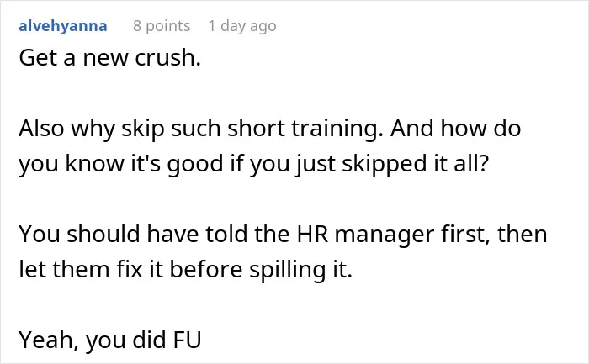The width and height of the screenshot is (589, 364).
Task: Open the alvehyanna user profile
Action: pyautogui.click(x=63, y=26)
